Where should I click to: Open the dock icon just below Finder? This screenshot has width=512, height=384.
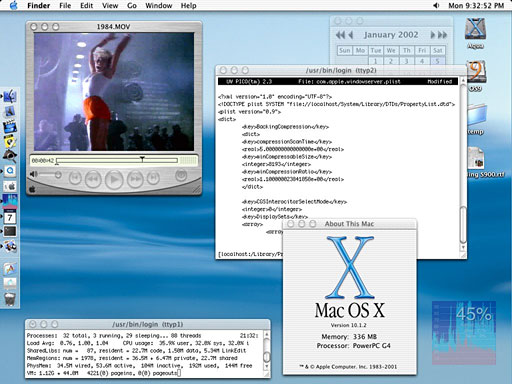(10, 112)
